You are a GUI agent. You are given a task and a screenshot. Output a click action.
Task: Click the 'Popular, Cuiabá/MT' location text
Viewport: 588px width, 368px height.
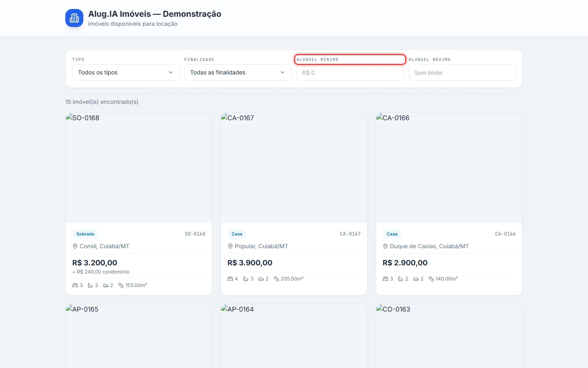[261, 246]
